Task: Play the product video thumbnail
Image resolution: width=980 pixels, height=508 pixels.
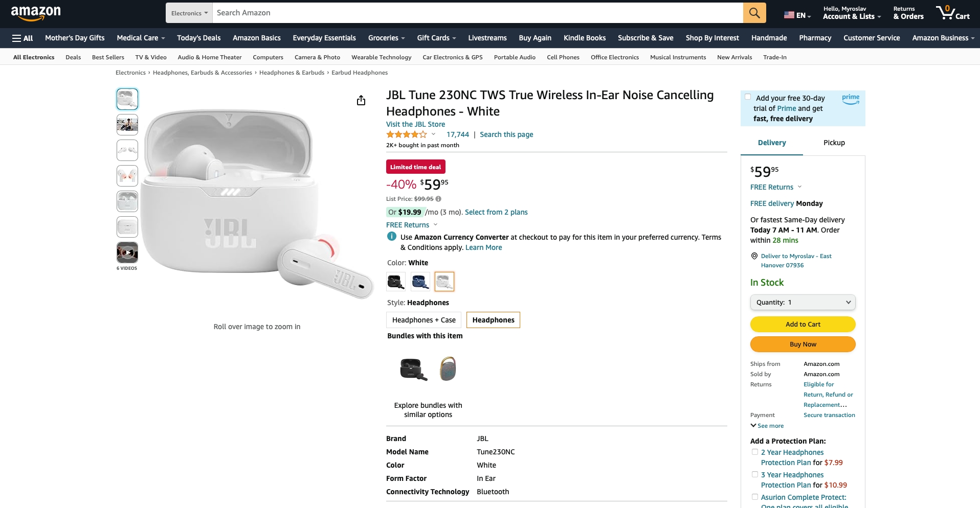Action: (127, 252)
